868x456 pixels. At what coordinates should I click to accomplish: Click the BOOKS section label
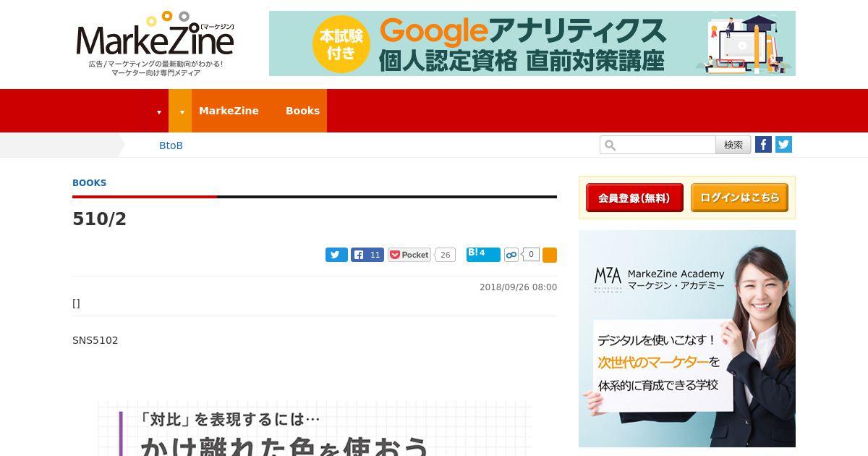click(90, 183)
